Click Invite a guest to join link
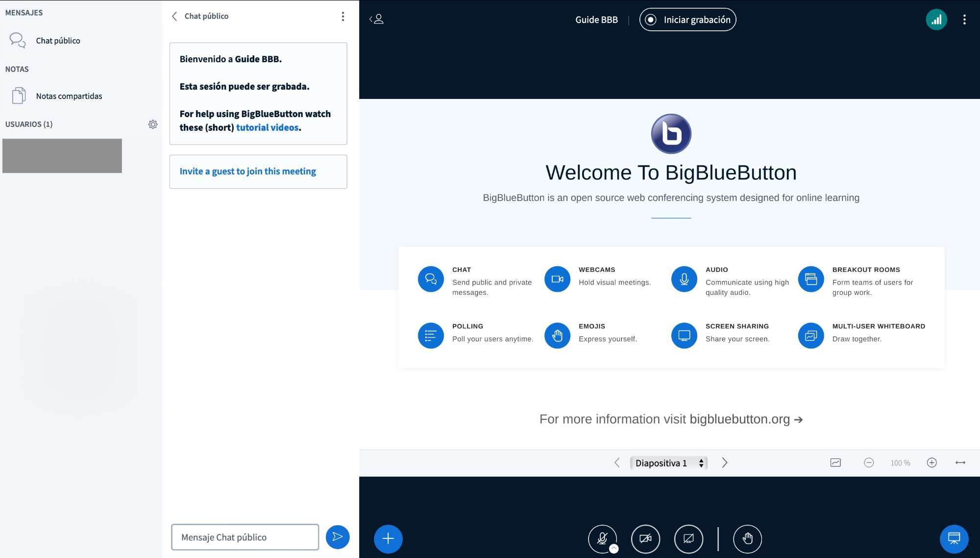The width and height of the screenshot is (980, 558). point(247,171)
